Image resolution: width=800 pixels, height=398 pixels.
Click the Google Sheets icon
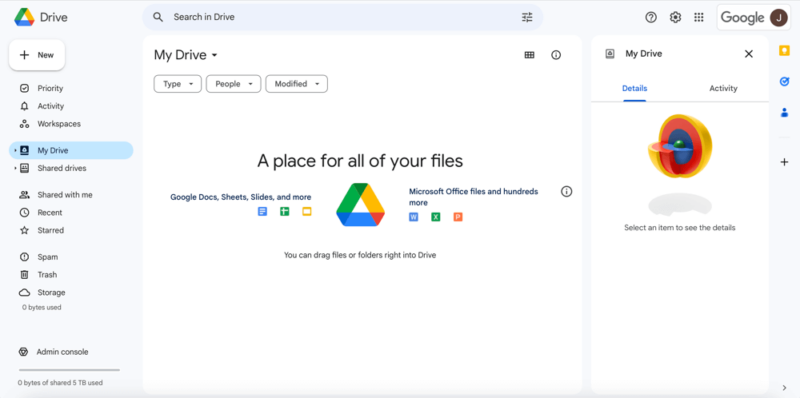click(284, 211)
